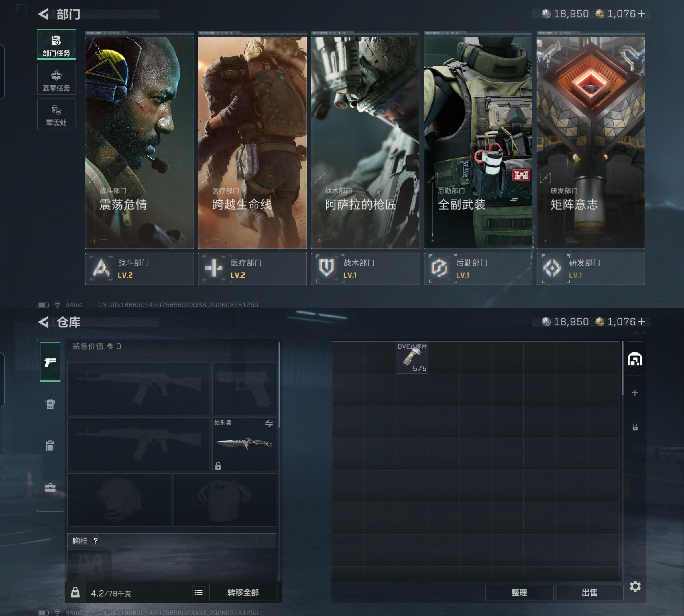This screenshot has width=684, height=616.
Task: Toggle the list view near weight
Action: coord(199,593)
